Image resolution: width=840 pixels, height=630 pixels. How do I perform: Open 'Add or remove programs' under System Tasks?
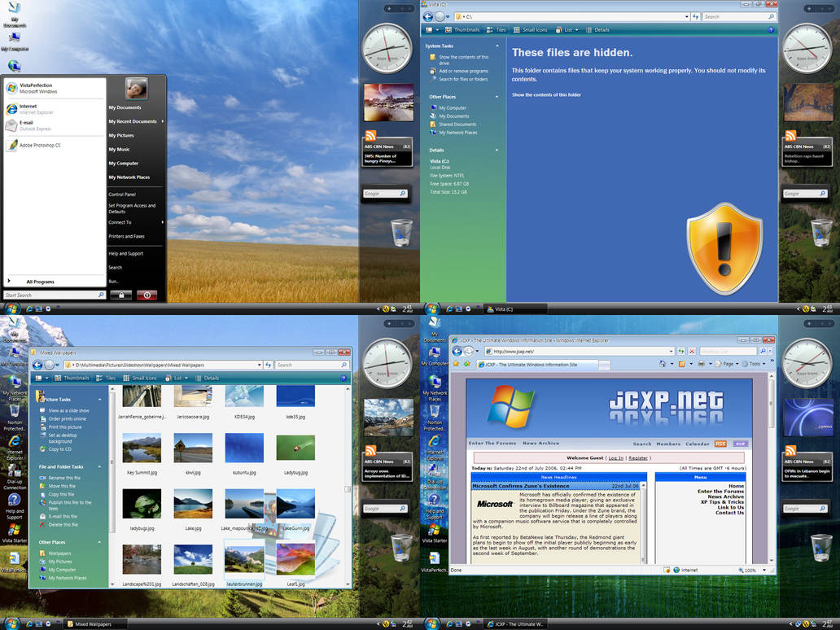[x=464, y=70]
